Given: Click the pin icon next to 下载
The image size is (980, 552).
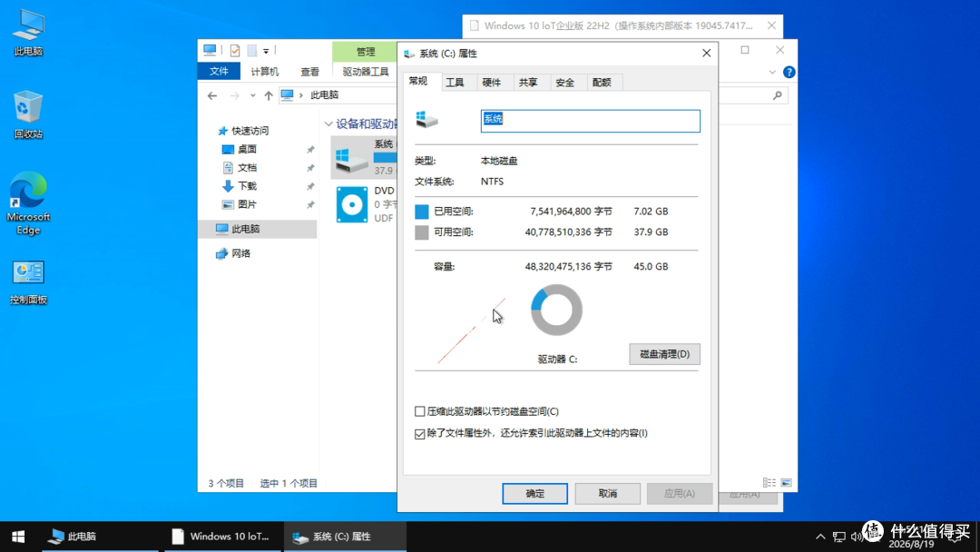Looking at the screenshot, I should [310, 186].
